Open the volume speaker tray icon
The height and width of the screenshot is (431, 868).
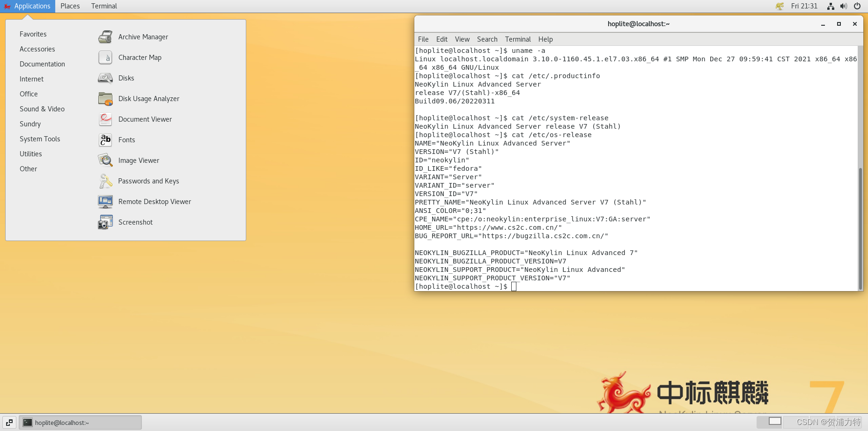844,6
